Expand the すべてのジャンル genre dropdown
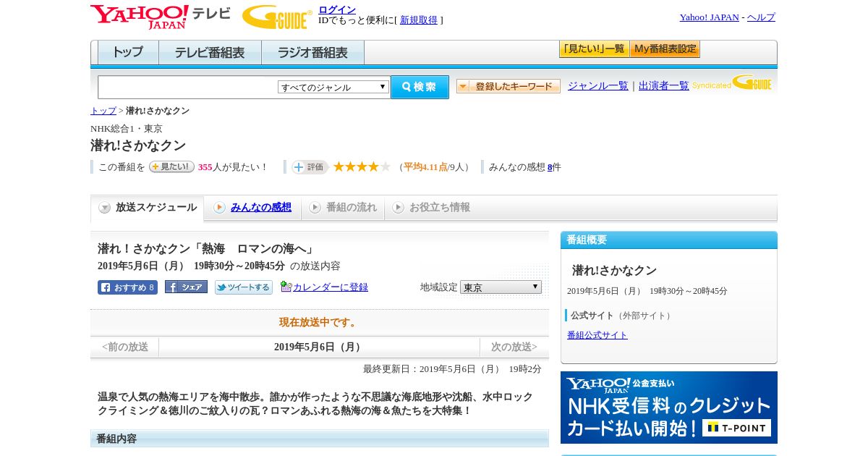The width and height of the screenshot is (868, 456). 333,87
